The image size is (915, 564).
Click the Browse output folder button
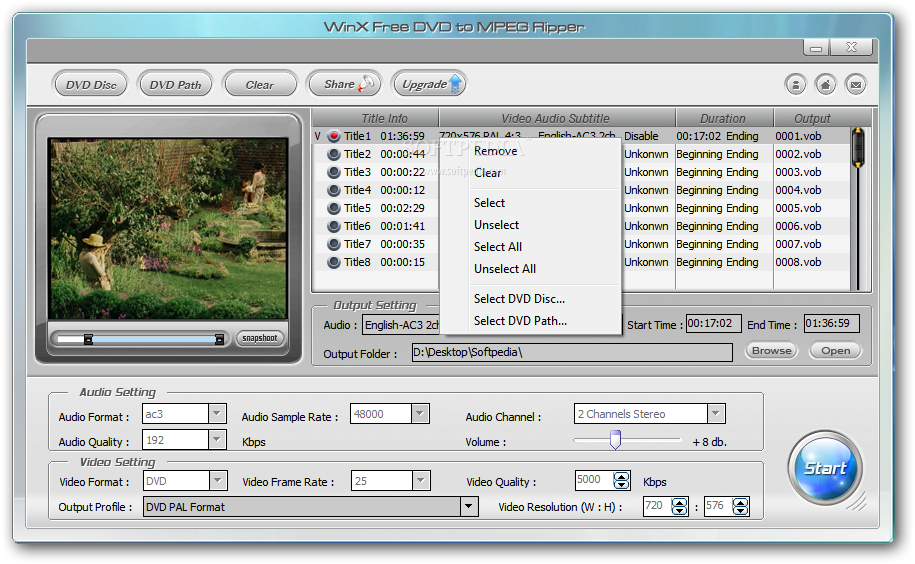[x=771, y=351]
